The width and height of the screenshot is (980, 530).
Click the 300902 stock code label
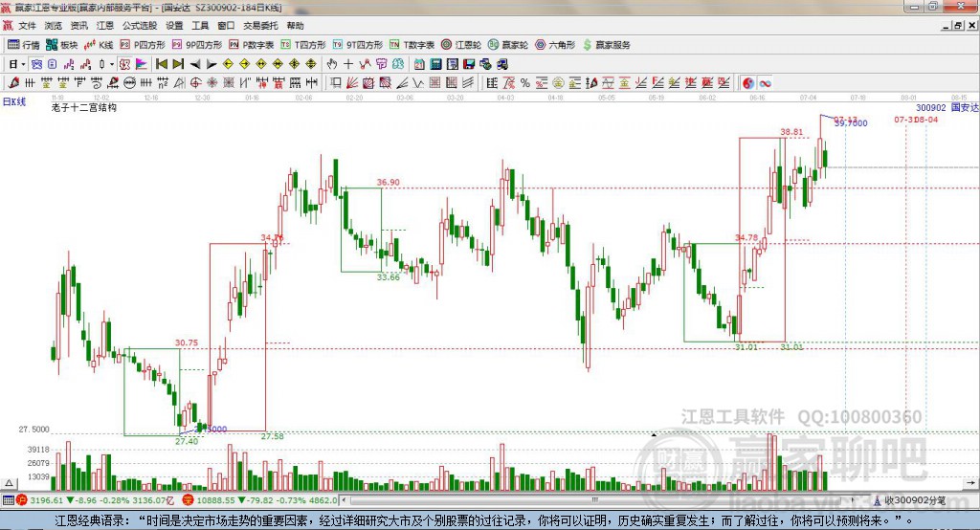(x=930, y=107)
